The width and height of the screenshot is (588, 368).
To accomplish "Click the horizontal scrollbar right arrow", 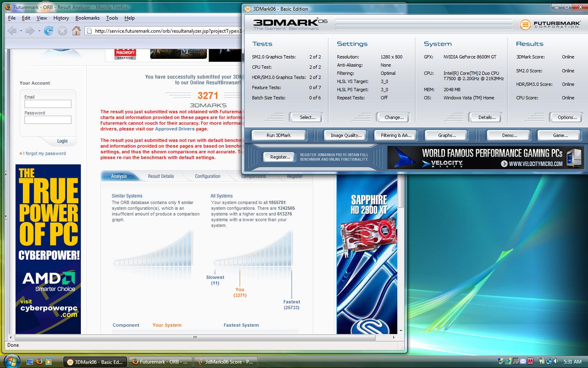I will 394,338.
